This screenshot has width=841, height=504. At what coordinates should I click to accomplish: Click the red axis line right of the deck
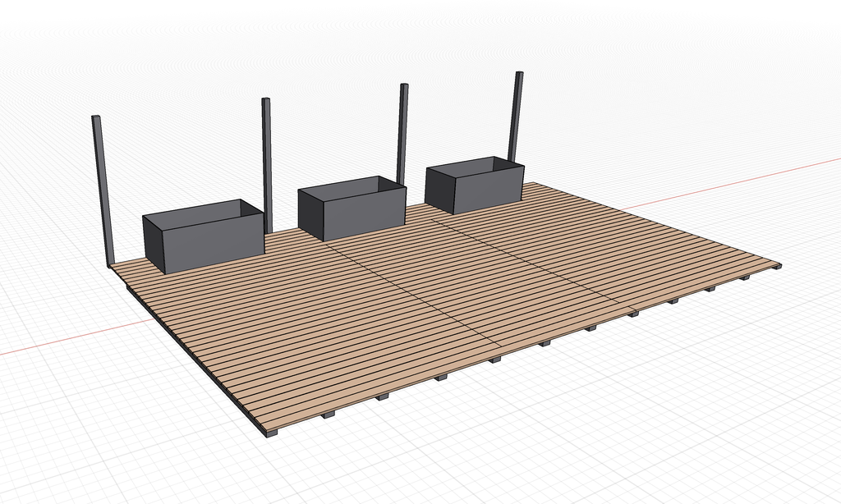[739, 181]
